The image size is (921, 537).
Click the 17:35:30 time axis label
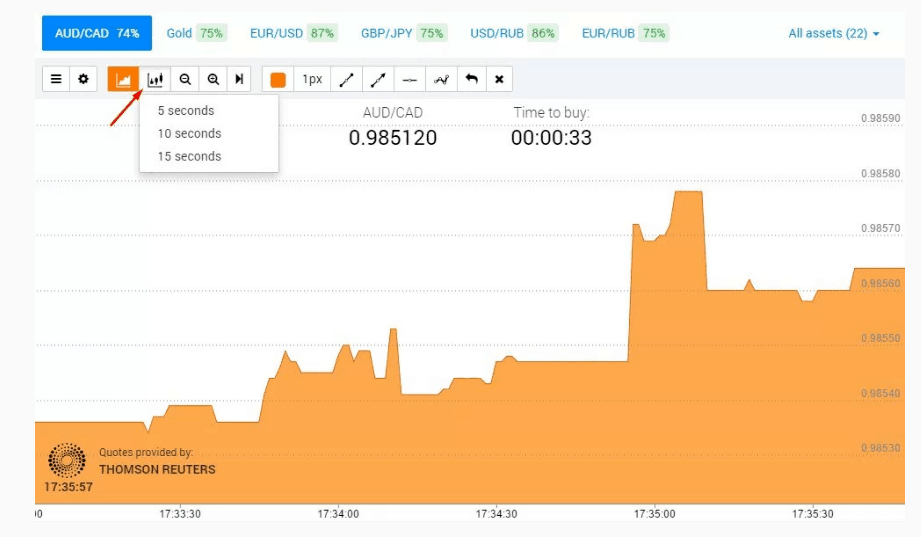[x=812, y=513]
